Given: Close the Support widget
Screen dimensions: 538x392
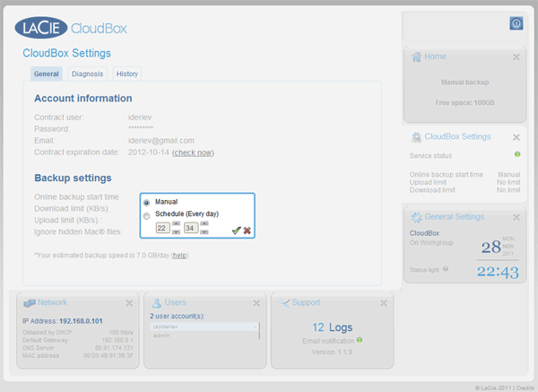Looking at the screenshot, I should 384,303.
